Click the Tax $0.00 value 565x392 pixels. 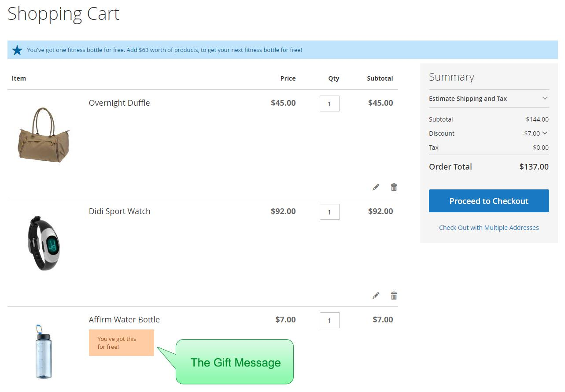pyautogui.click(x=541, y=148)
